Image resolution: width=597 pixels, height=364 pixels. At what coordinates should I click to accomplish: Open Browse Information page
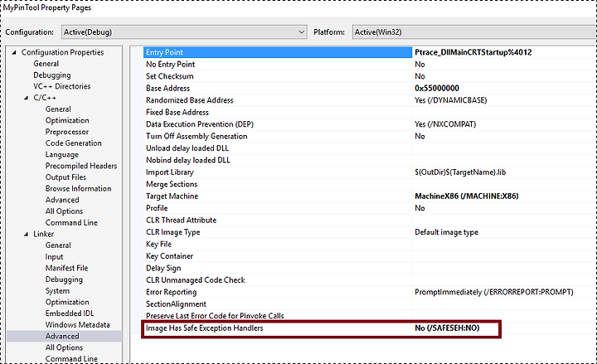point(78,188)
